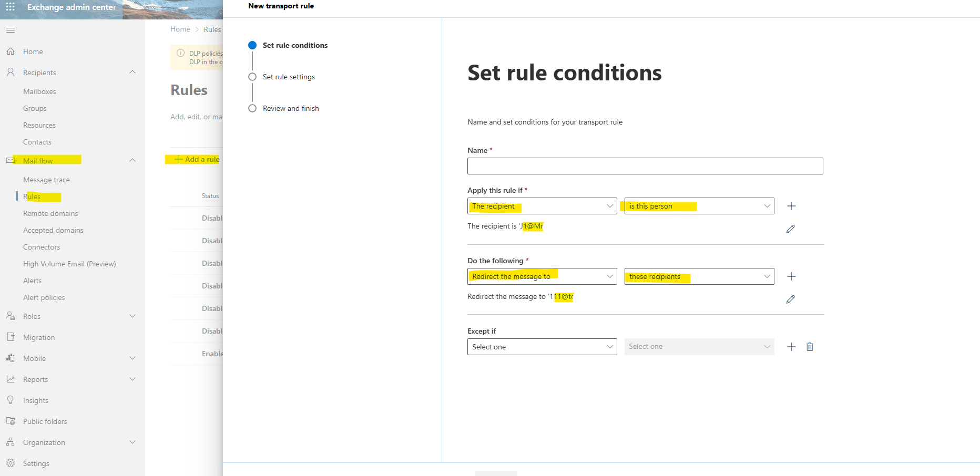Delete the exception with the trash icon
The width and height of the screenshot is (980, 476).
(810, 347)
